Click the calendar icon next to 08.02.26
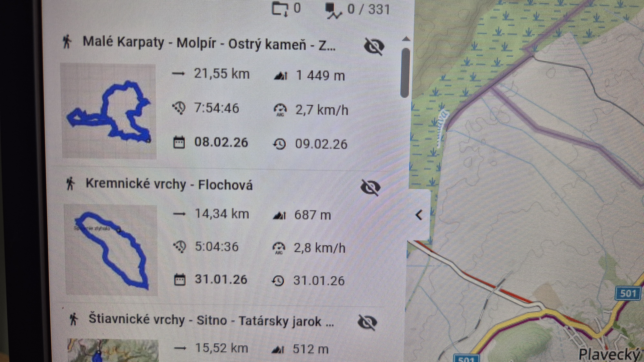 pos(179,143)
